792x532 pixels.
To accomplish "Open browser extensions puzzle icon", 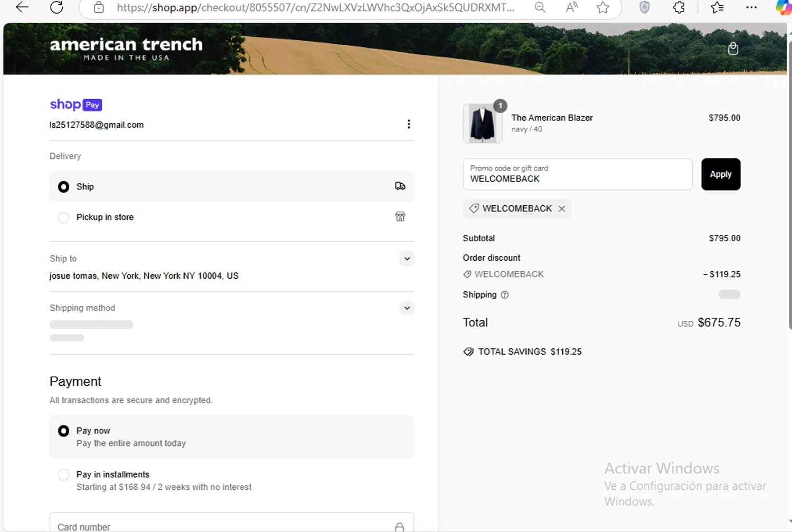I will (679, 7).
